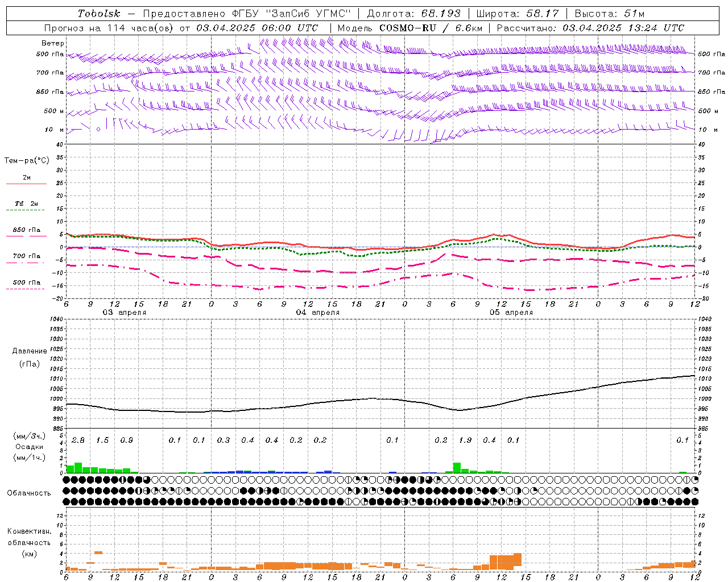Click the "Облачность" cloud cover label
The height and width of the screenshot is (582, 728).
click(29, 493)
